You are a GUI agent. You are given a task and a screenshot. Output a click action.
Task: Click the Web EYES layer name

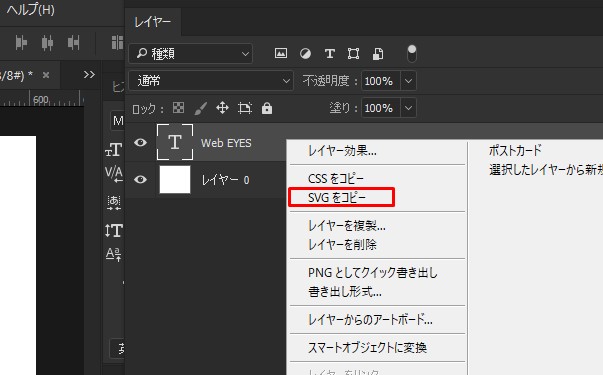coord(226,143)
